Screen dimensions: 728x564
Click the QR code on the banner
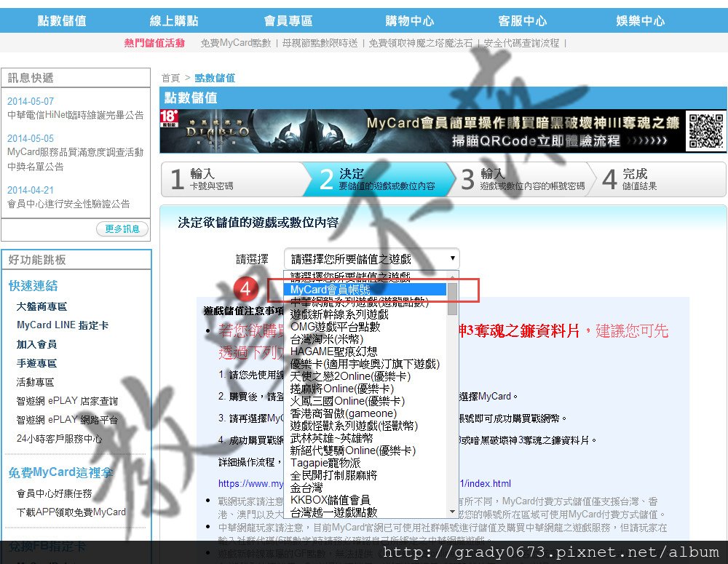click(x=705, y=131)
